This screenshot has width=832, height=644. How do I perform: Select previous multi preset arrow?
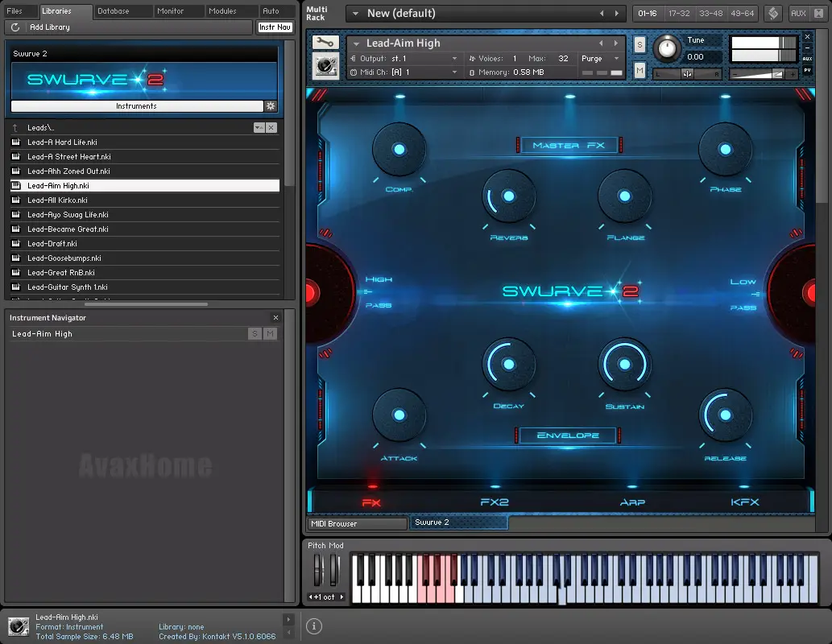pos(602,13)
